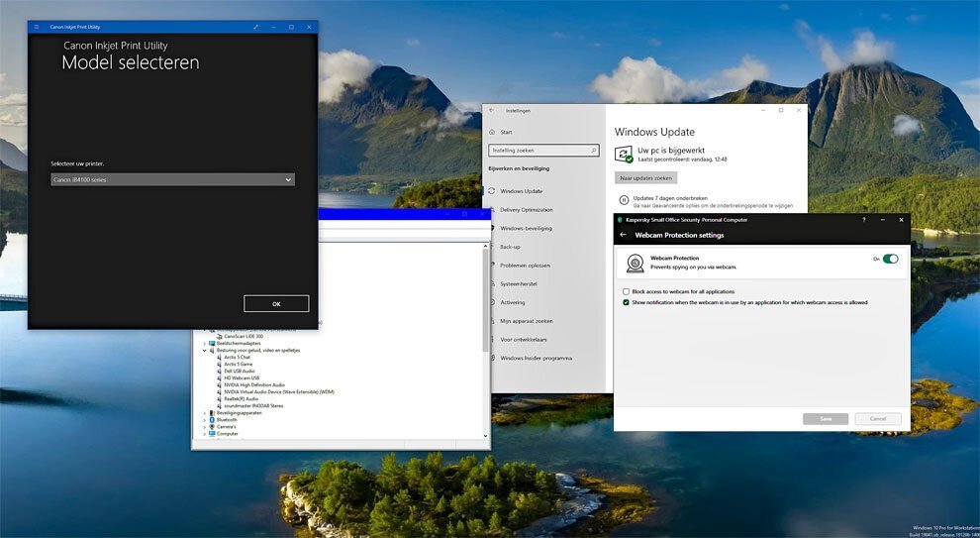Click the pause icon for 'Updates 7 dagen onderbreken'
The image size is (980, 538).
coord(623,200)
